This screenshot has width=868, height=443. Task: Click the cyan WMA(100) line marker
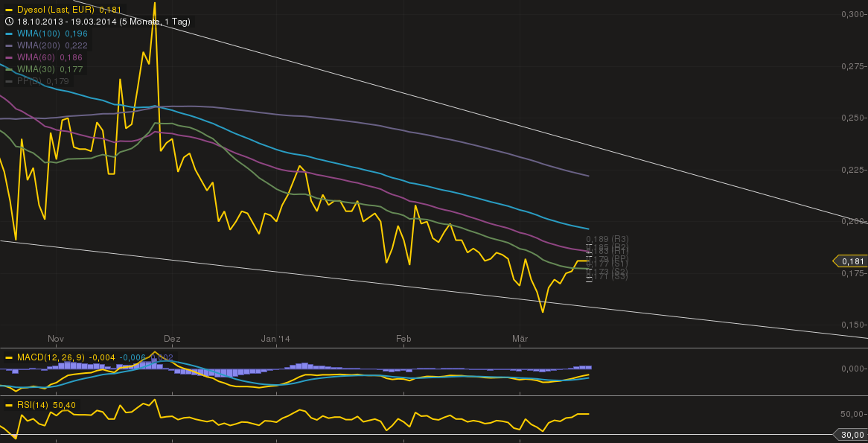click(x=9, y=34)
